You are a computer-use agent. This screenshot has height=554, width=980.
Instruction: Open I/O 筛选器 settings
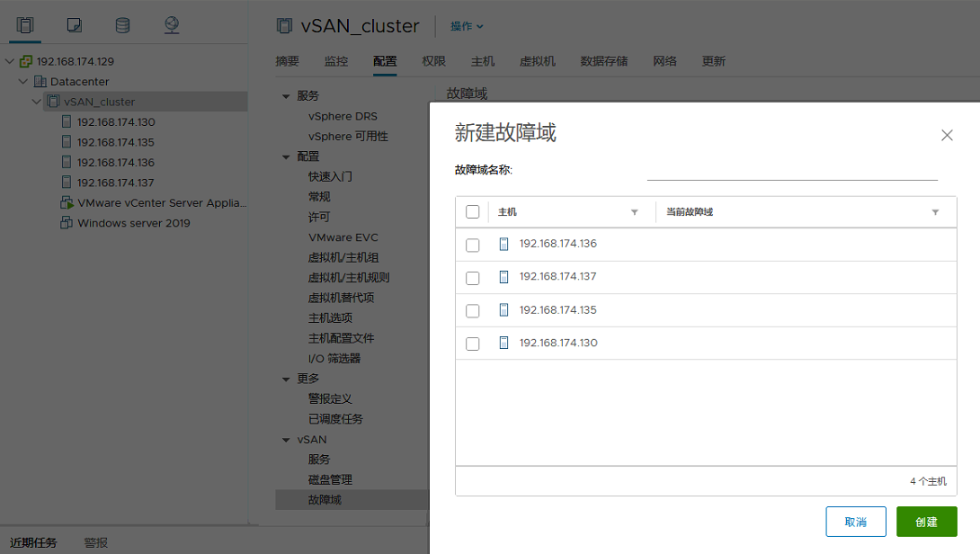[x=334, y=358]
